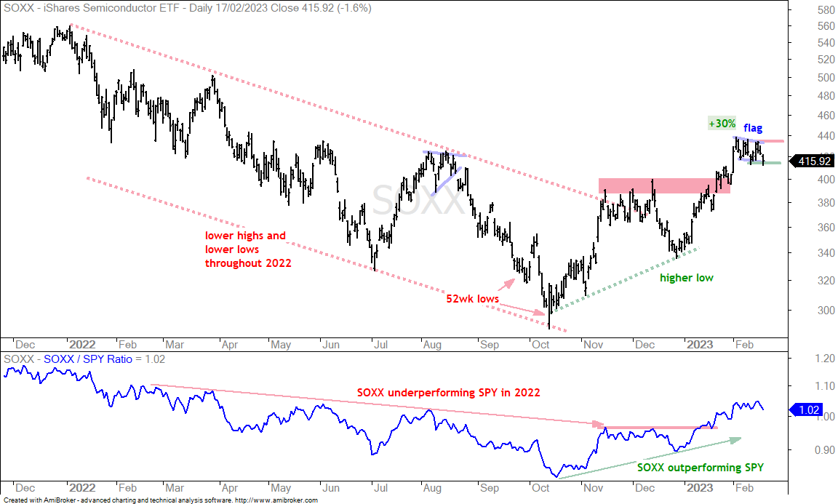The height and width of the screenshot is (504, 838).
Task: Click the 560 level on price axis
Action: [x=826, y=26]
